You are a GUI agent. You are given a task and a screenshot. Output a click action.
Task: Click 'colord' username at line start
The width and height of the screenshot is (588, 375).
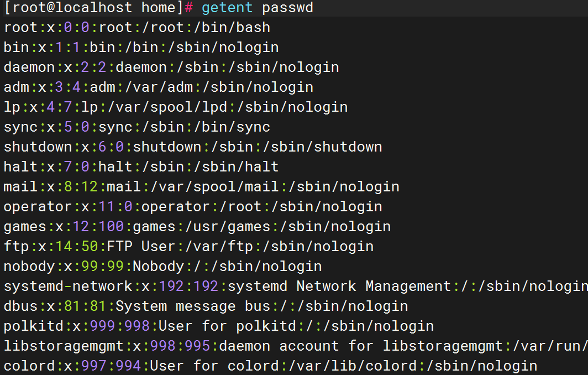(29, 366)
